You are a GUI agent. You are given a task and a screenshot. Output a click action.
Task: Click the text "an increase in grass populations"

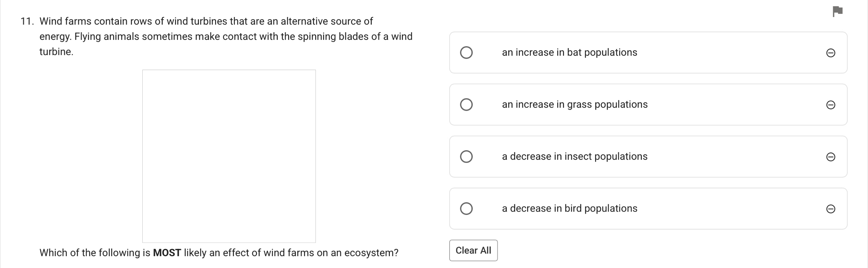[575, 105]
